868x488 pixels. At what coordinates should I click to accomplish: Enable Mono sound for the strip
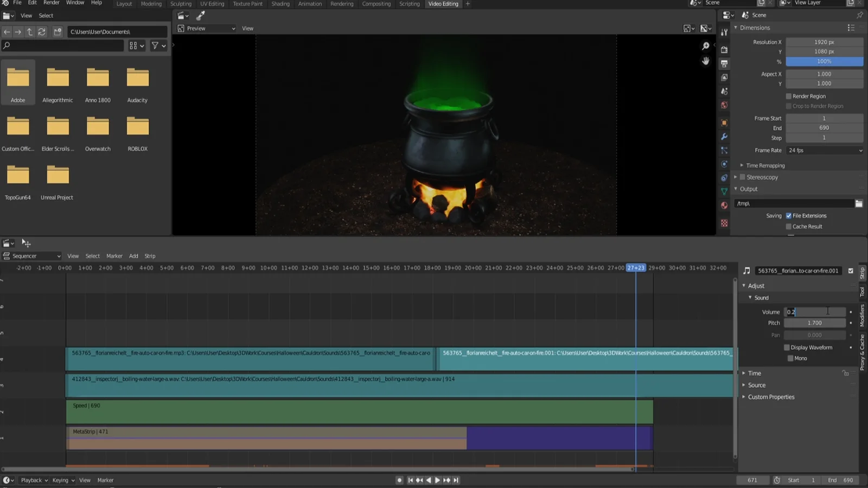point(790,358)
